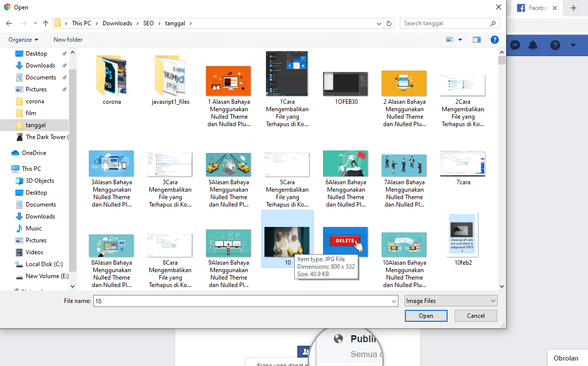Click the Back navigation arrow
This screenshot has height=366, width=588.
8,23
